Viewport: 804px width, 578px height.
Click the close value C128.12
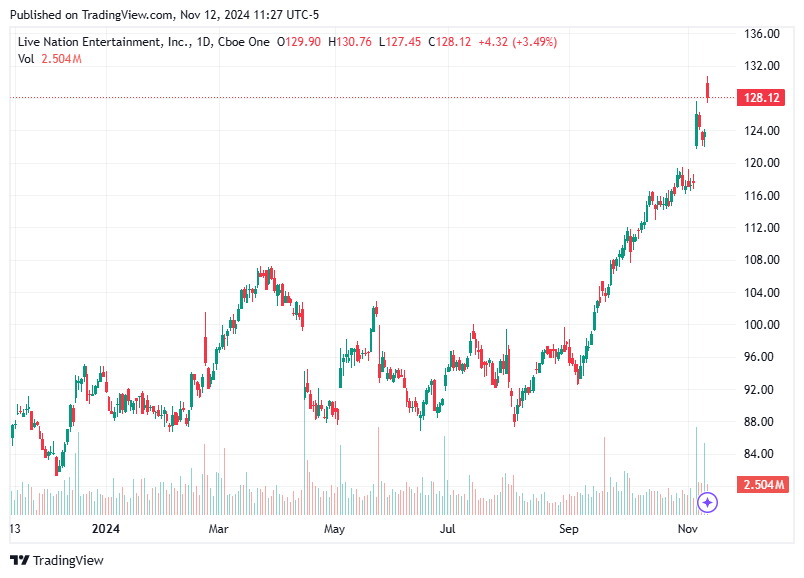(450, 42)
